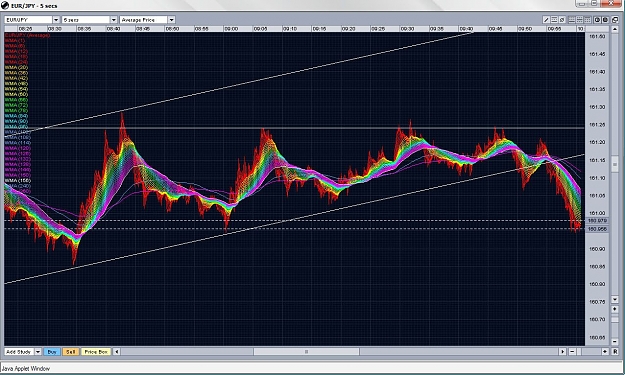625x375 pixels.
Task: Click the vertical zoom slider handle
Action: 615,319
